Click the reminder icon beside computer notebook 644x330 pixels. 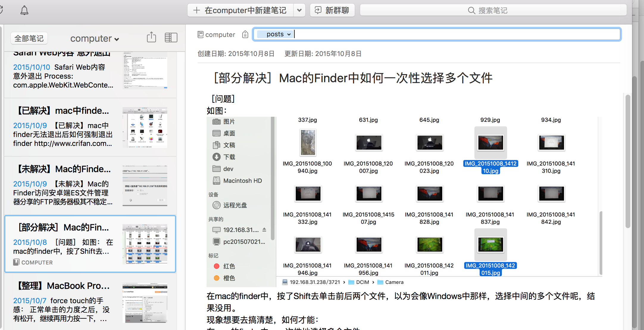[245, 35]
